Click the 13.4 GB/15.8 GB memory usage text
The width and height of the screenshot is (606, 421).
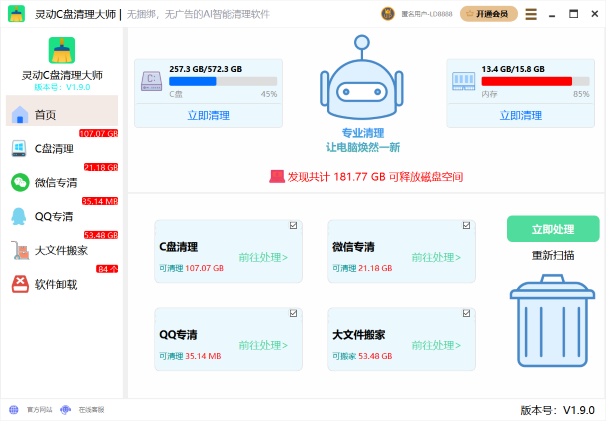(x=513, y=69)
